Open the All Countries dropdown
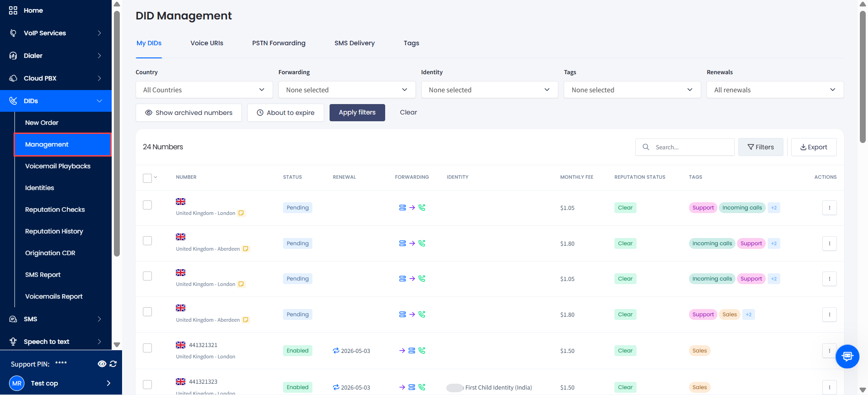Viewport: 868px width, 395px height. click(204, 90)
